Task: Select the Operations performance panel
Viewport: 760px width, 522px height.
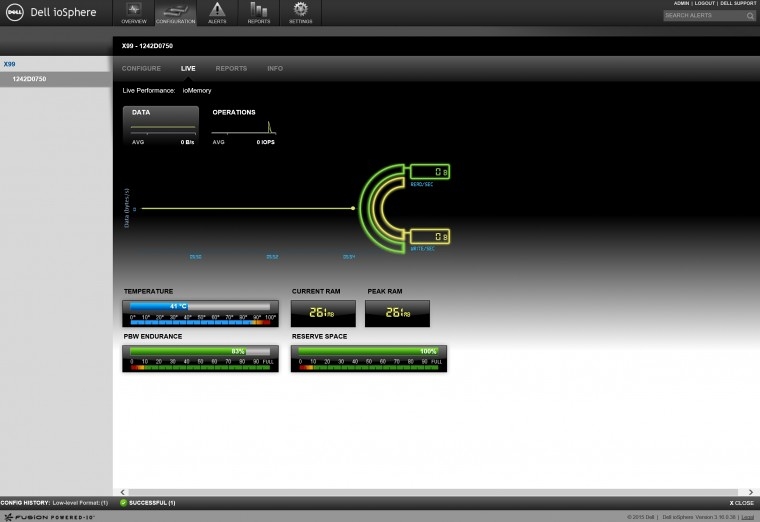Action: point(244,126)
